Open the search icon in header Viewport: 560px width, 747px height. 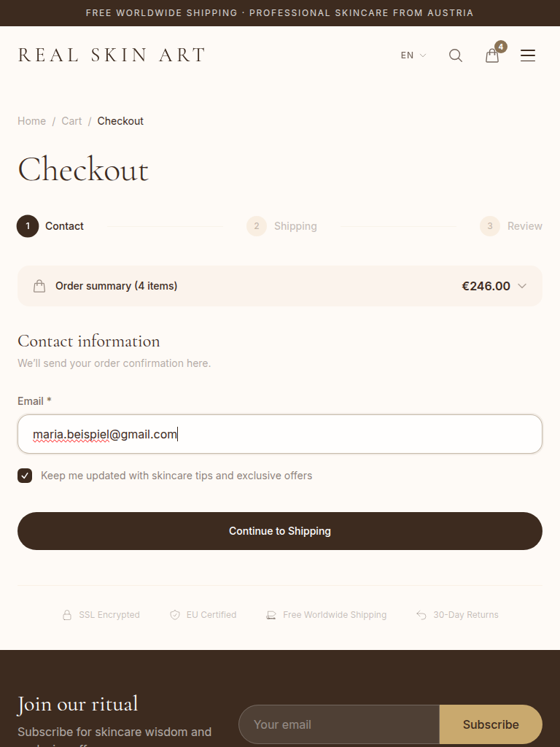(x=456, y=55)
